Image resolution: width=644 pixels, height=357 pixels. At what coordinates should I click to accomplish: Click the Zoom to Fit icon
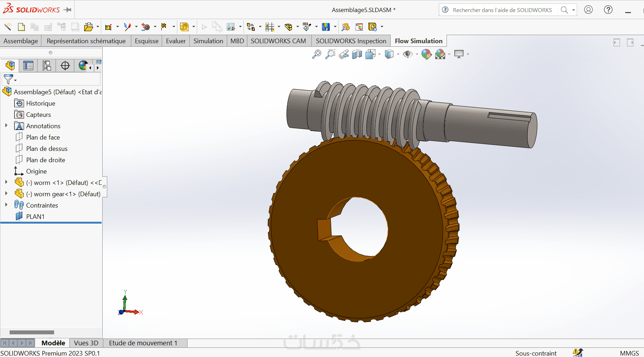point(317,54)
